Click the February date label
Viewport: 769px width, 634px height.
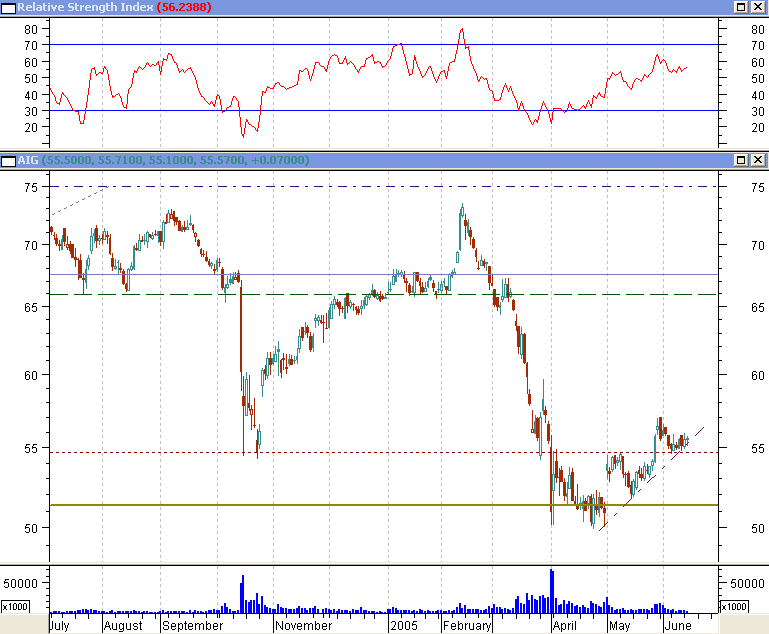[466, 626]
